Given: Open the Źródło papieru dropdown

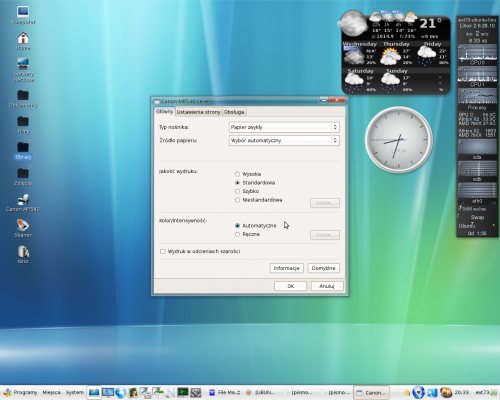Looking at the screenshot, I should (x=284, y=140).
